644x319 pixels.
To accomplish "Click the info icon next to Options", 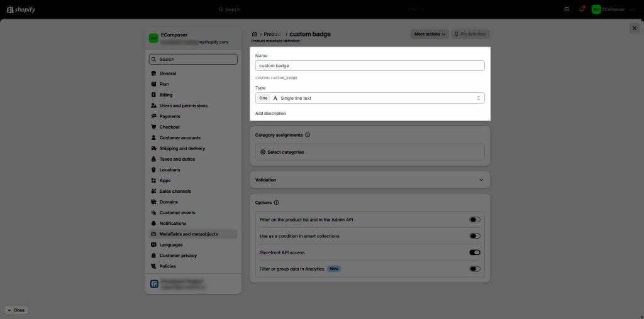I will click(277, 203).
